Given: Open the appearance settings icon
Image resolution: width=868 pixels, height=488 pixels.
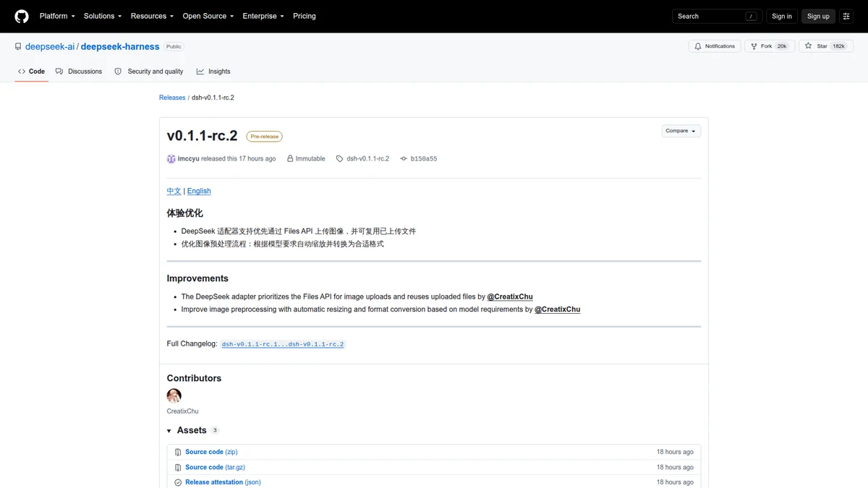Looking at the screenshot, I should [846, 16].
